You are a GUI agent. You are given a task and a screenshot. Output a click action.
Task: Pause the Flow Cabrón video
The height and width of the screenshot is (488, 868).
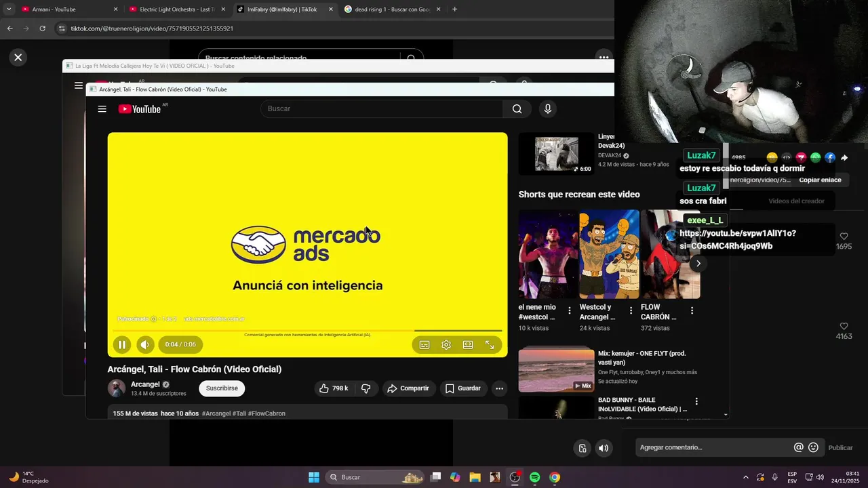tap(121, 345)
